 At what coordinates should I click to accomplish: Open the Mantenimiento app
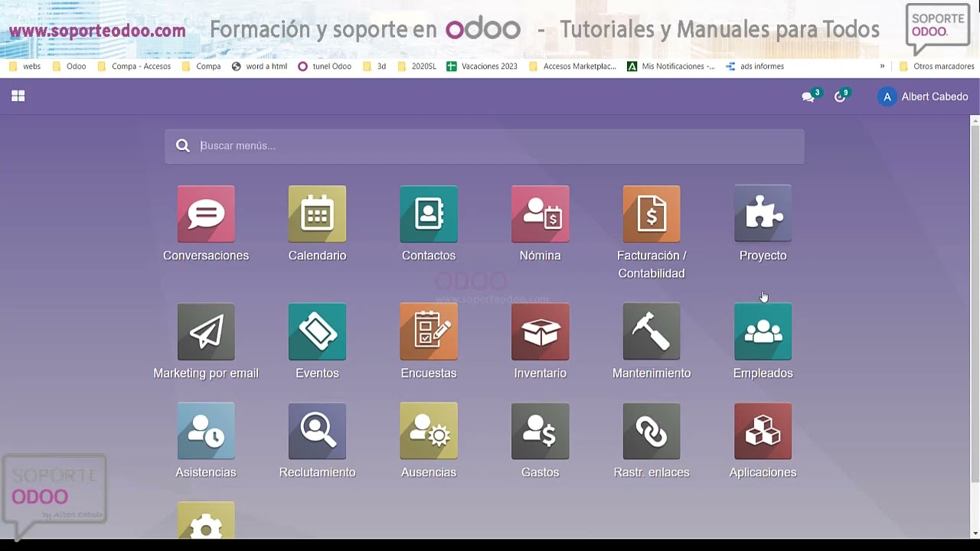[x=652, y=331]
